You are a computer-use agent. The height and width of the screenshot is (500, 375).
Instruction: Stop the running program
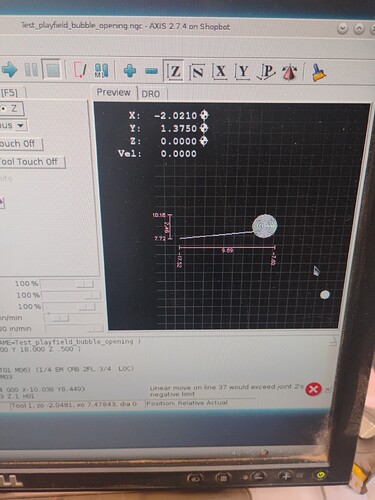point(52,69)
